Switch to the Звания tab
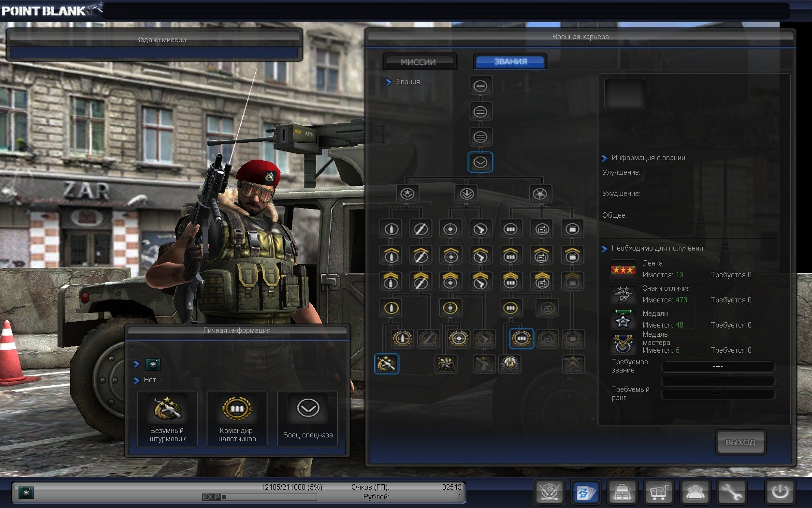This screenshot has width=812, height=508. [510, 61]
